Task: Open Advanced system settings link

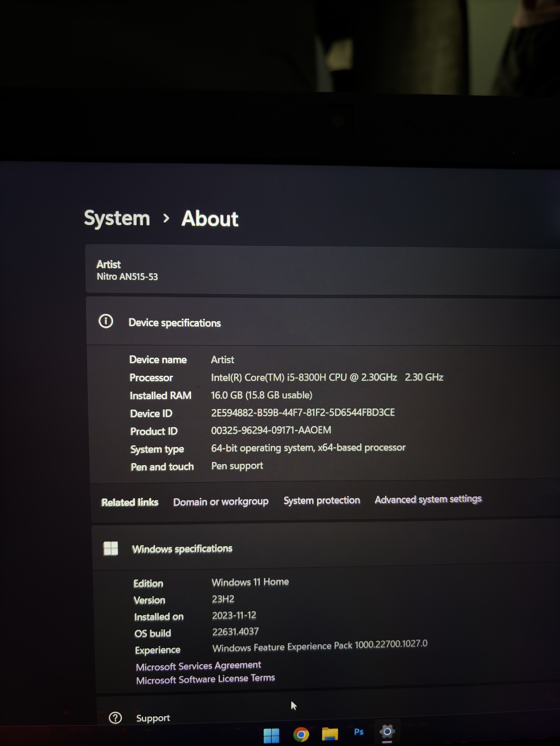Action: point(428,499)
